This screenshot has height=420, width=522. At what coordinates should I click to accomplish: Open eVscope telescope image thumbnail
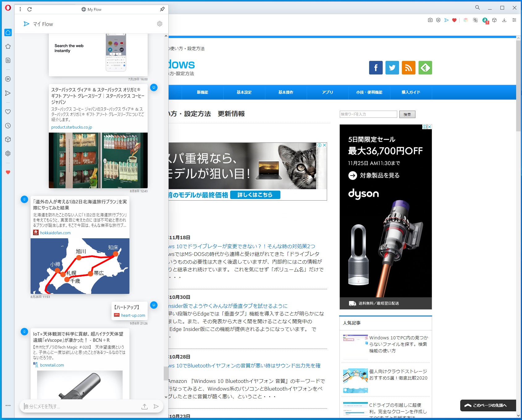80,385
